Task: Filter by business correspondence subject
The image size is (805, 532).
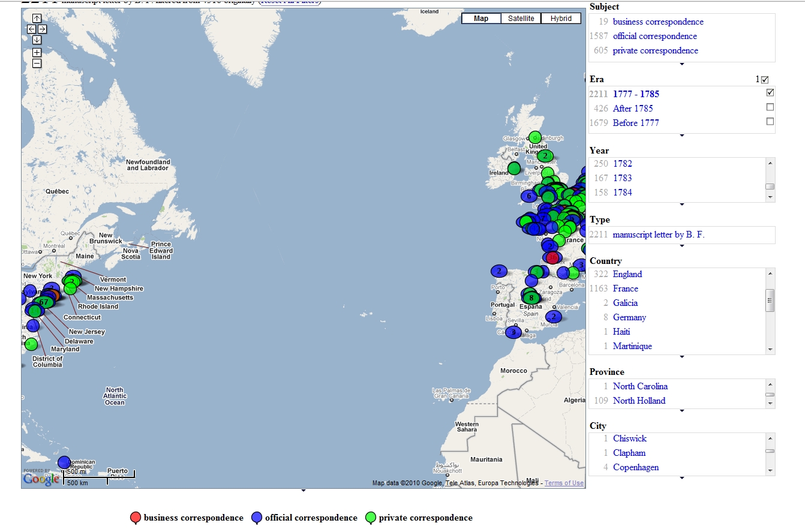Action: coord(658,22)
